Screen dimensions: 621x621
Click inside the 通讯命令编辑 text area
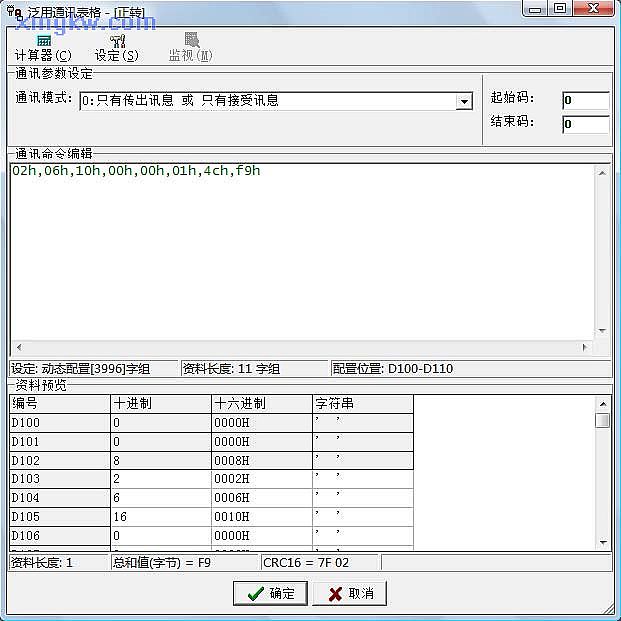coord(300,250)
